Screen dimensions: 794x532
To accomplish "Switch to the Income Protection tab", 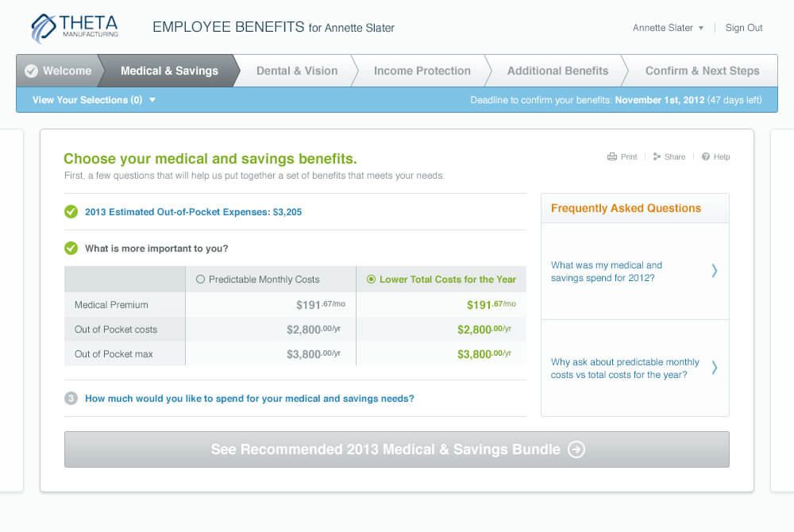I will pyautogui.click(x=422, y=71).
